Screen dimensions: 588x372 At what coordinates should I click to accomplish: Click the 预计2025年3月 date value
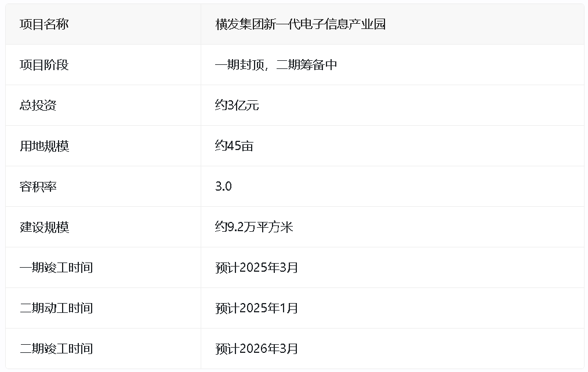[x=256, y=268]
